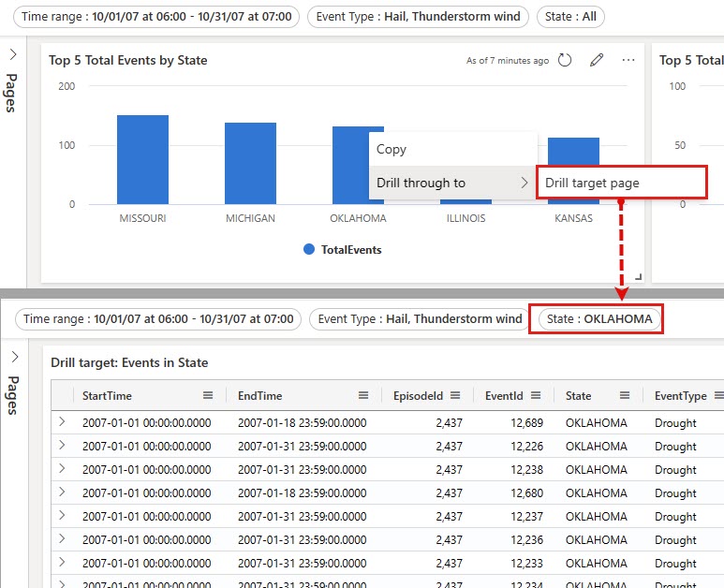
Task: Select OKLAHOMA cell in EventId 12,680 row
Action: click(598, 492)
